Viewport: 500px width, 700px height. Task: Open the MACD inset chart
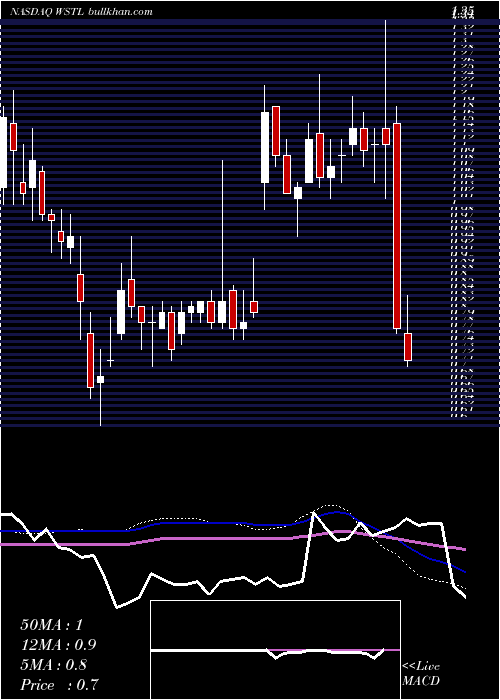click(275, 650)
